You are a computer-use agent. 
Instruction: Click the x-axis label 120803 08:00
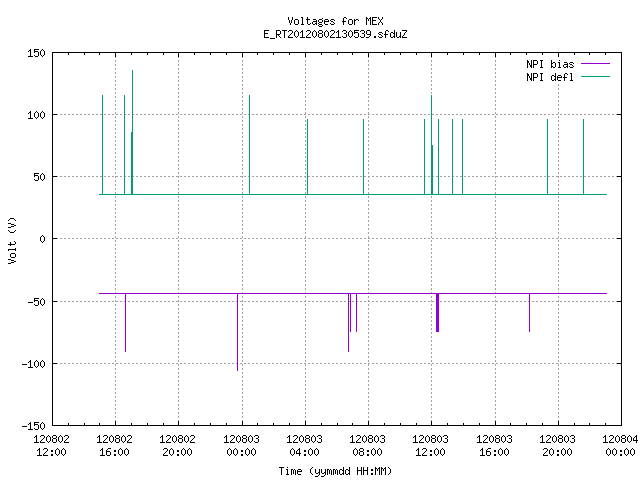coord(368,446)
